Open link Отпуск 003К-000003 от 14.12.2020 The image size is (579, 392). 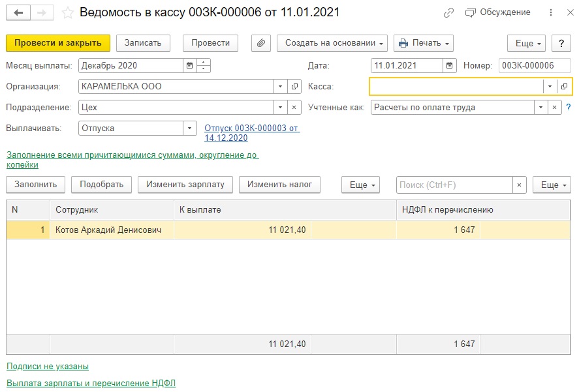pyautogui.click(x=252, y=133)
